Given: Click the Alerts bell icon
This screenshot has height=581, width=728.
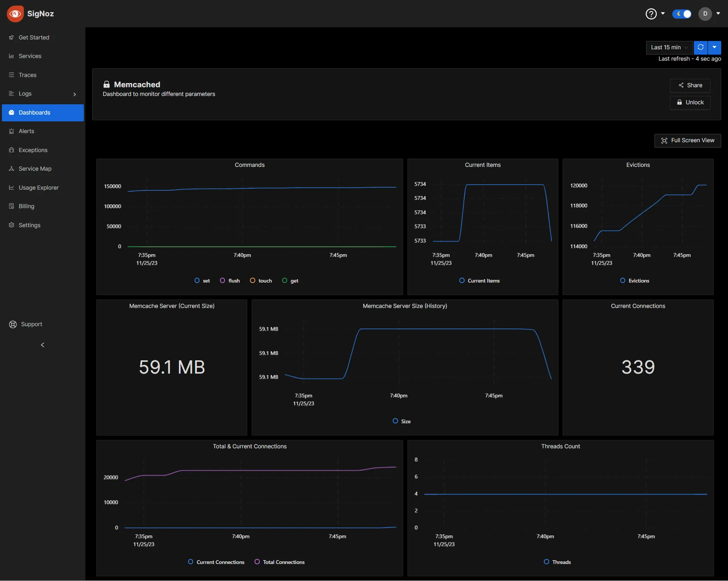Looking at the screenshot, I should [x=11, y=131].
